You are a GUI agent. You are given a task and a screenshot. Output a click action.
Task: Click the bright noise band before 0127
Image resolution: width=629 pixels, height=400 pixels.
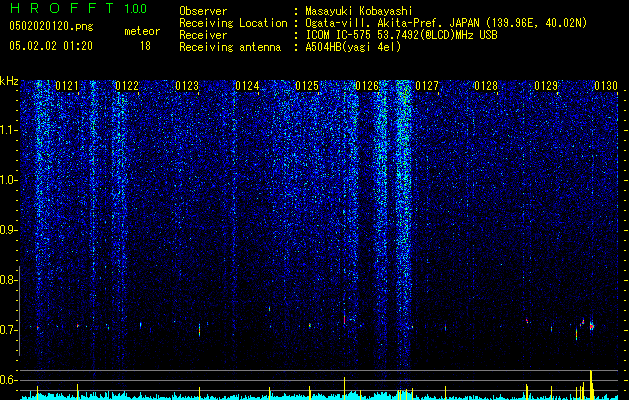point(404,225)
